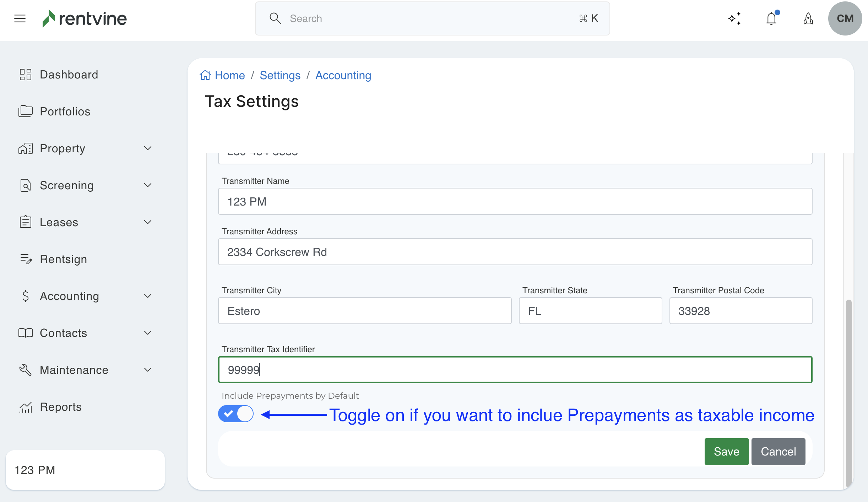Open Portfolios in the sidebar
Screen dimensions: 868x502
click(x=65, y=111)
